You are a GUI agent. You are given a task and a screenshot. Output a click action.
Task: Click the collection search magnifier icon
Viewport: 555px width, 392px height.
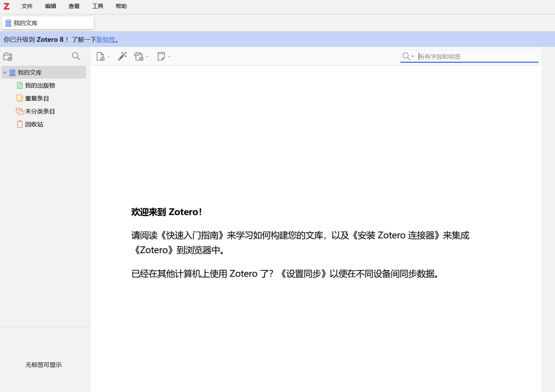(76, 56)
